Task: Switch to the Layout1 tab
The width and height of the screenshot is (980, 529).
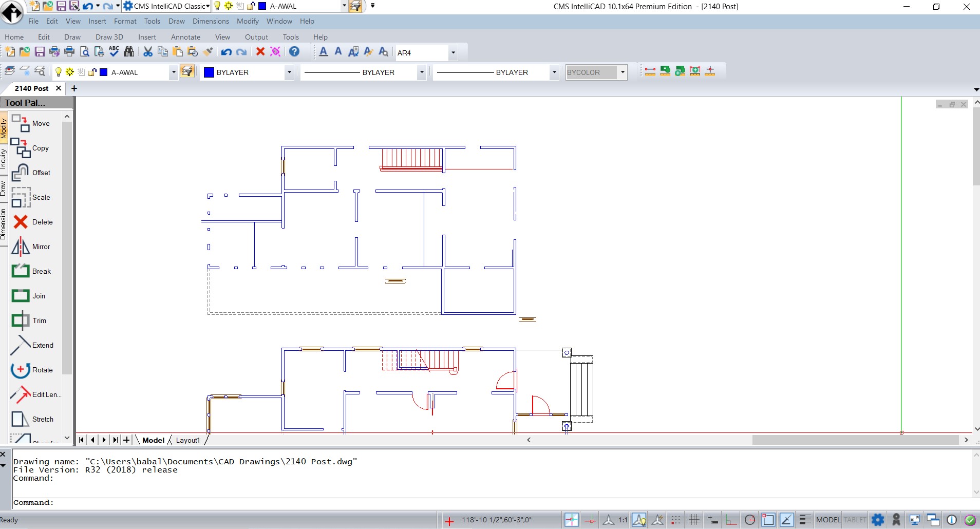Action: pos(187,440)
